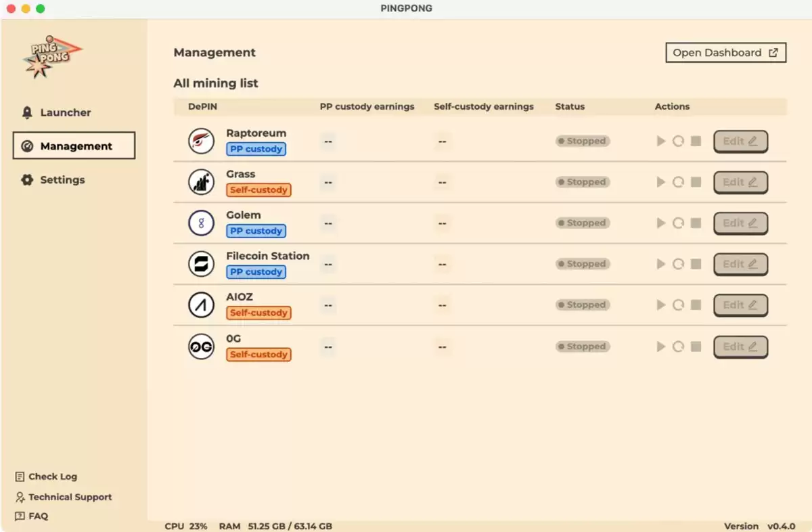This screenshot has width=812, height=532.
Task: Click the Golem project icon
Action: pos(201,223)
